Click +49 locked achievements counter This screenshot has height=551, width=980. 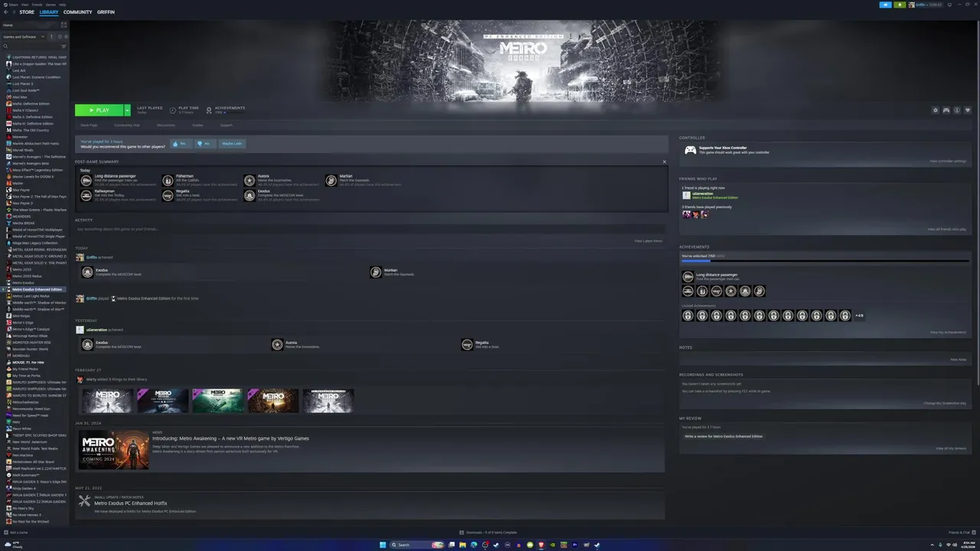pos(859,315)
